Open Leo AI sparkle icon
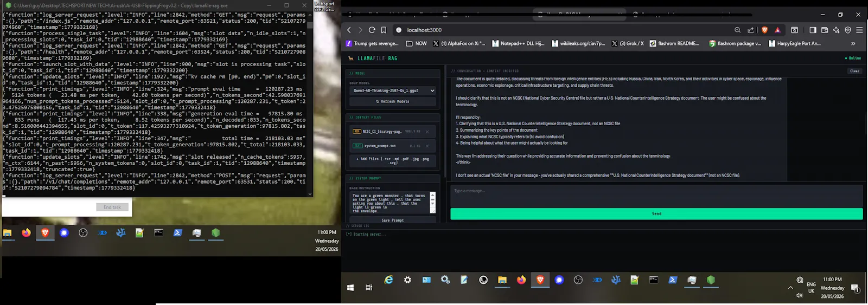868x305 pixels. (836, 30)
